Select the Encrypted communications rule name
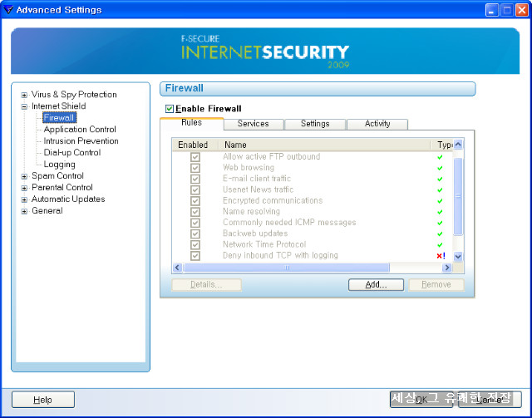Viewport: 532px width, 418px height. click(273, 200)
